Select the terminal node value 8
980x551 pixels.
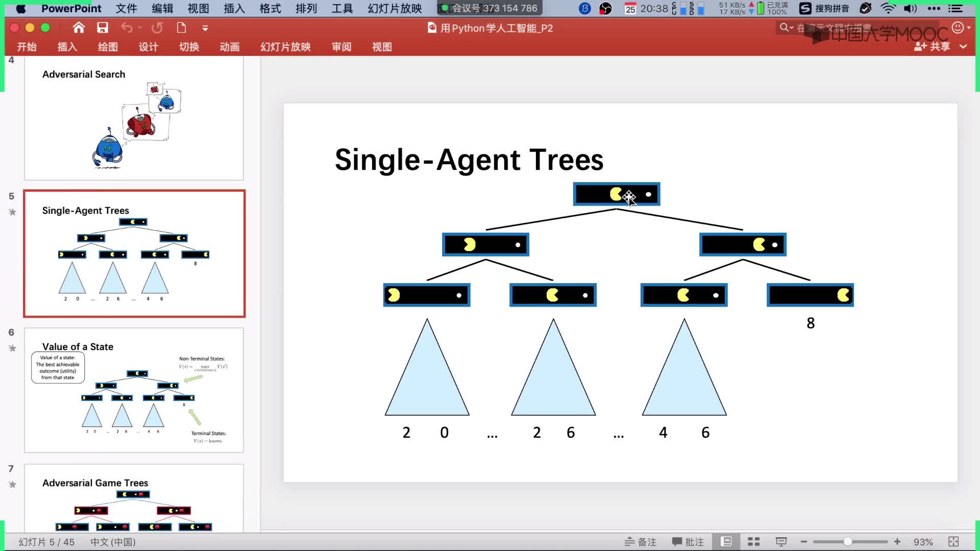(811, 323)
